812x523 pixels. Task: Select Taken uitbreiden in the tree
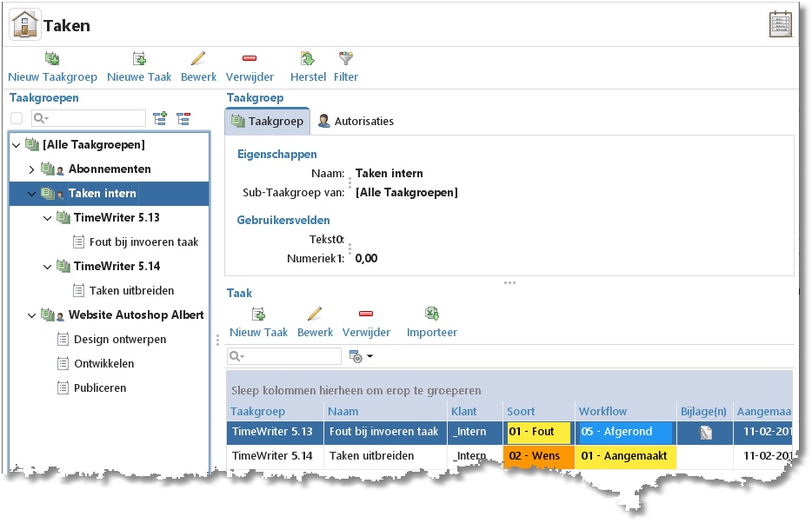click(131, 291)
